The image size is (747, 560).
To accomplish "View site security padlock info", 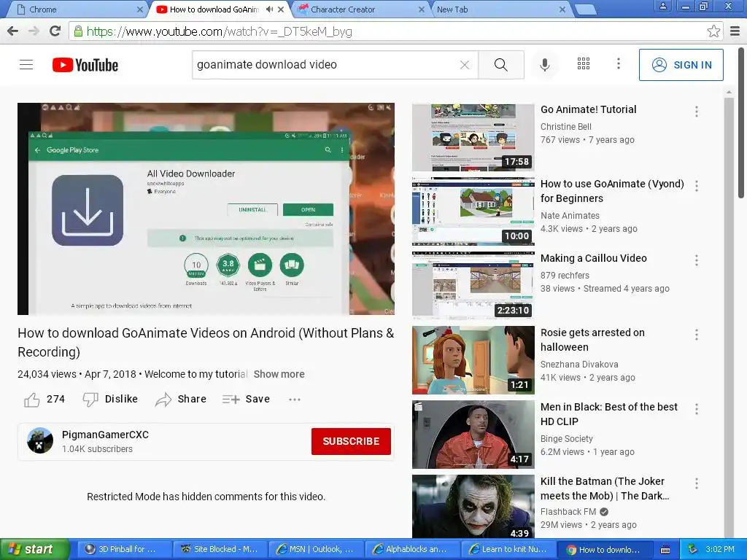I will pos(79,31).
